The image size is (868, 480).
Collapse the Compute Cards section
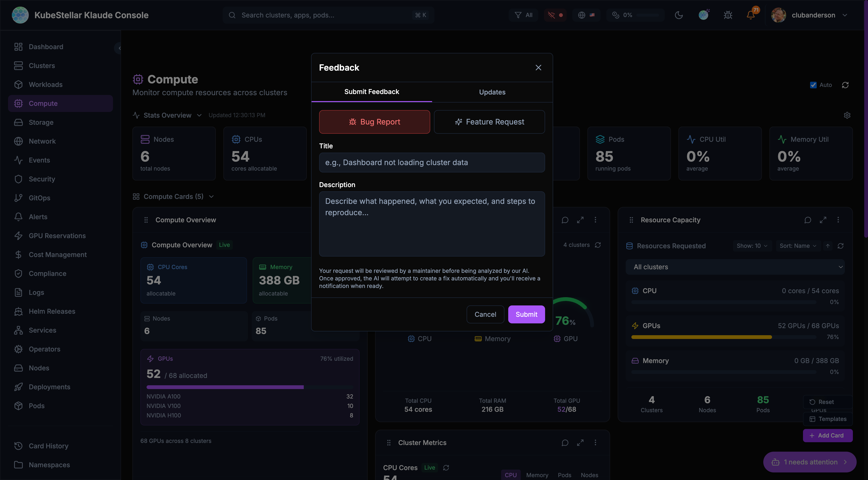click(x=211, y=197)
